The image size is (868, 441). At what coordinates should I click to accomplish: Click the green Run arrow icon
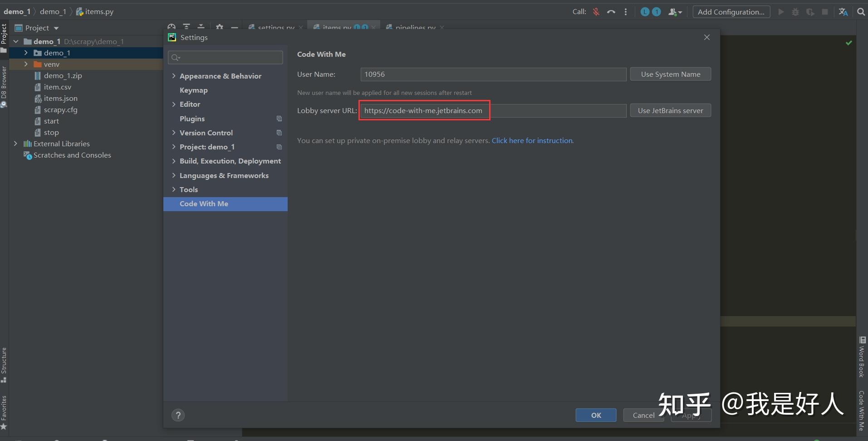tap(781, 12)
